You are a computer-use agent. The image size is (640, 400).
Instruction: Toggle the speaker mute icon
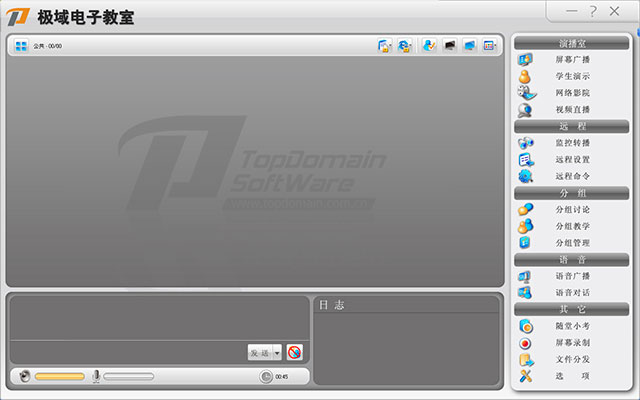(25, 376)
